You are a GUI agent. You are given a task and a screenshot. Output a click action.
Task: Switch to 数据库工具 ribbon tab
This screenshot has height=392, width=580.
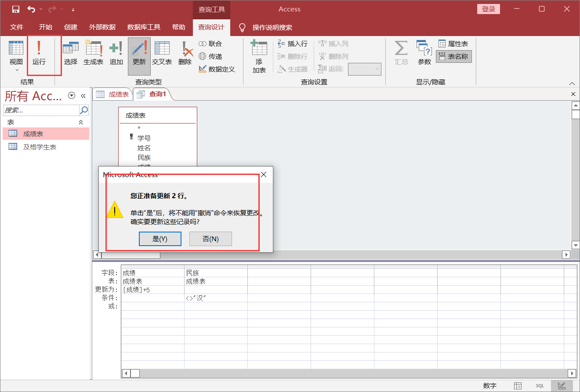point(144,27)
